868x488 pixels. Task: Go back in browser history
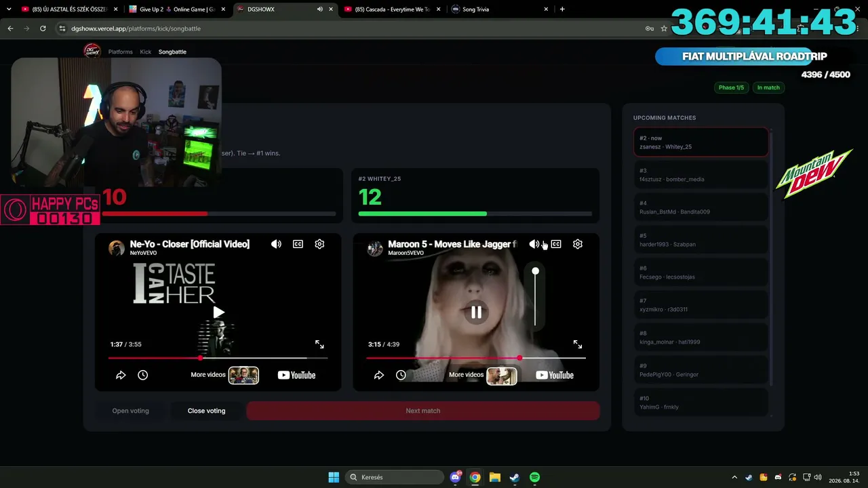click(x=10, y=28)
